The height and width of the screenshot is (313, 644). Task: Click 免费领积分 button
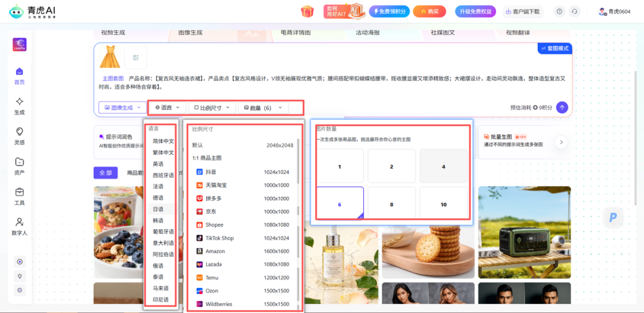pos(389,11)
